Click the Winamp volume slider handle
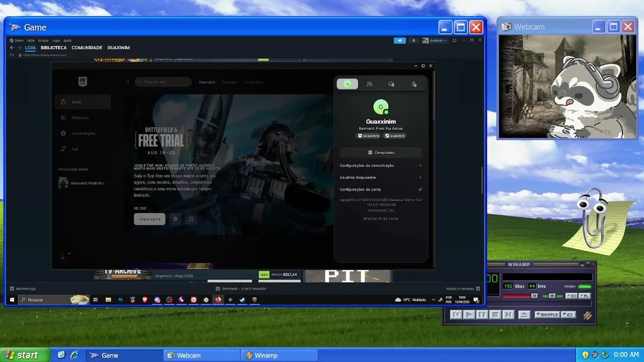The image size is (644, 362). [x=534, y=296]
